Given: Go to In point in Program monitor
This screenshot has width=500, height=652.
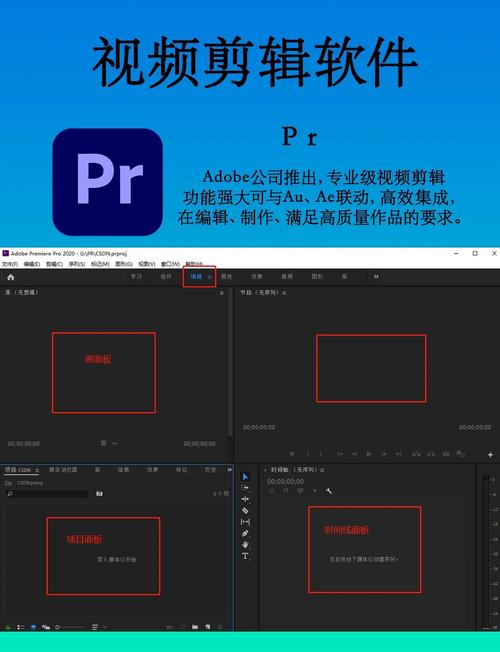Looking at the screenshot, I should (340, 454).
